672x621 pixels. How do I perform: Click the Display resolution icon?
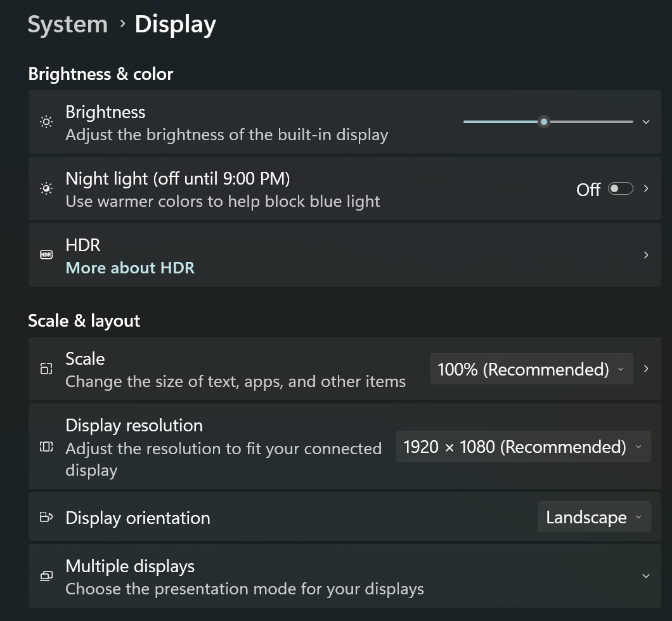click(x=46, y=447)
